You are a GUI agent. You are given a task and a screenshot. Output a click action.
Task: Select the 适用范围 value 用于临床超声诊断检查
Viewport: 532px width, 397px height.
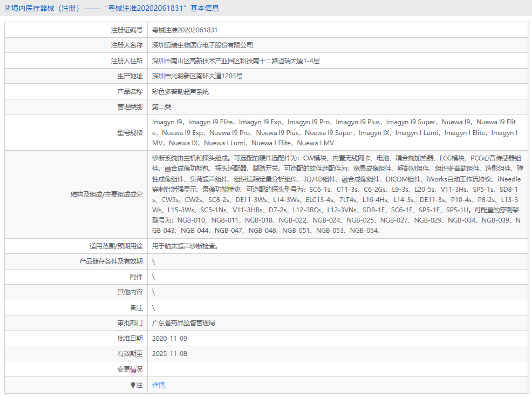(186, 246)
